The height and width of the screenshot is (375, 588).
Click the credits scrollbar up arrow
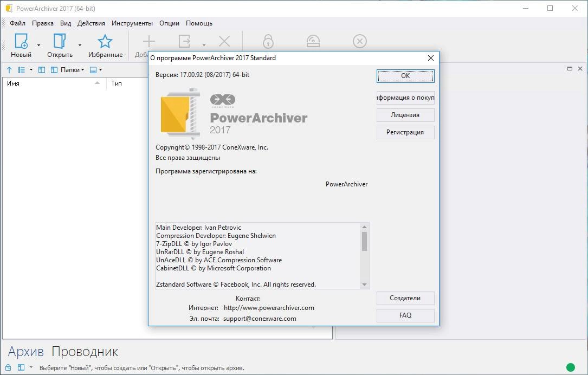click(364, 227)
